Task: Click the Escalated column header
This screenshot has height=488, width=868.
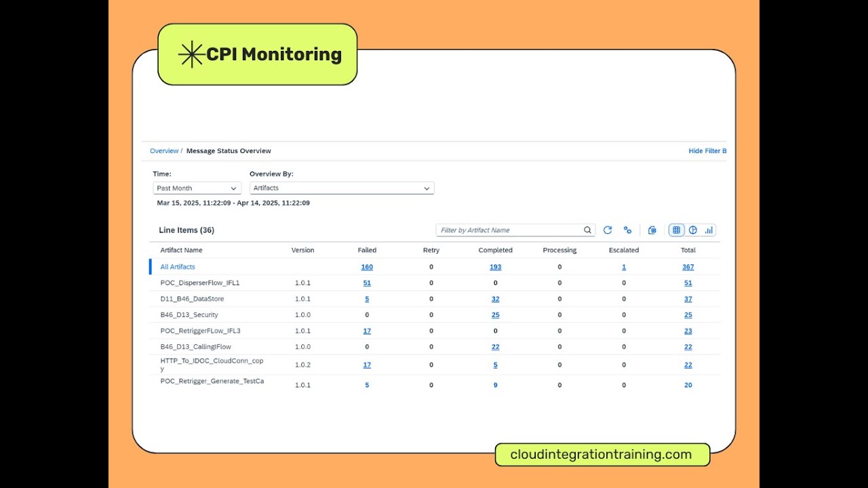Action: (624, 250)
